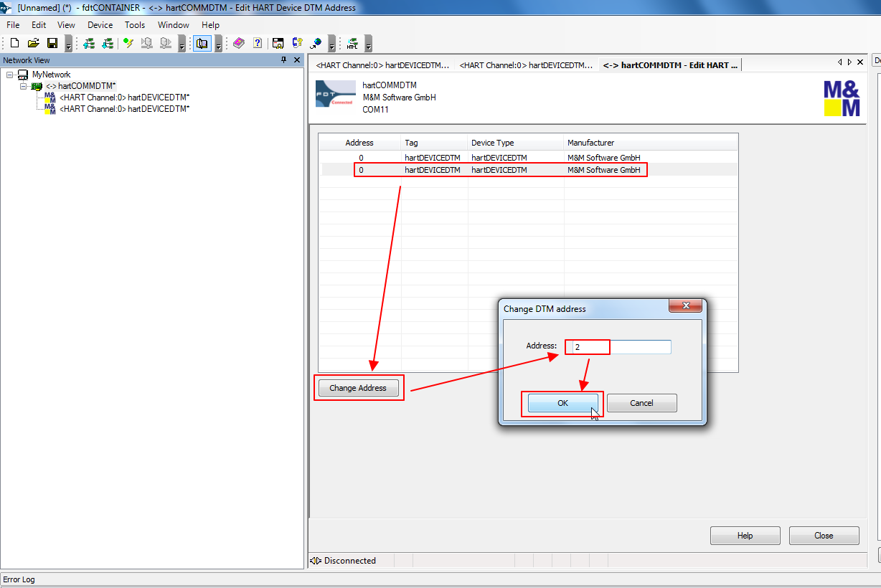Select first HART Channel:0 hartDEVICEDTM tree item

(x=125, y=98)
